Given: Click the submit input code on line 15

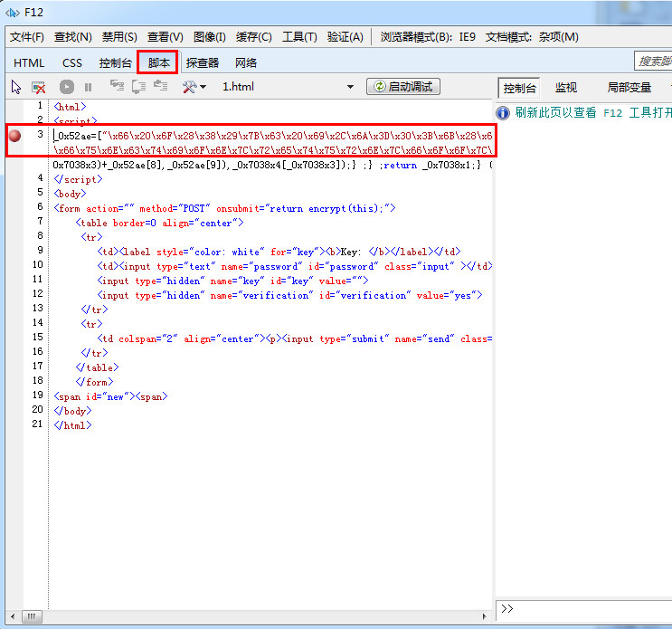Looking at the screenshot, I should [x=295, y=338].
